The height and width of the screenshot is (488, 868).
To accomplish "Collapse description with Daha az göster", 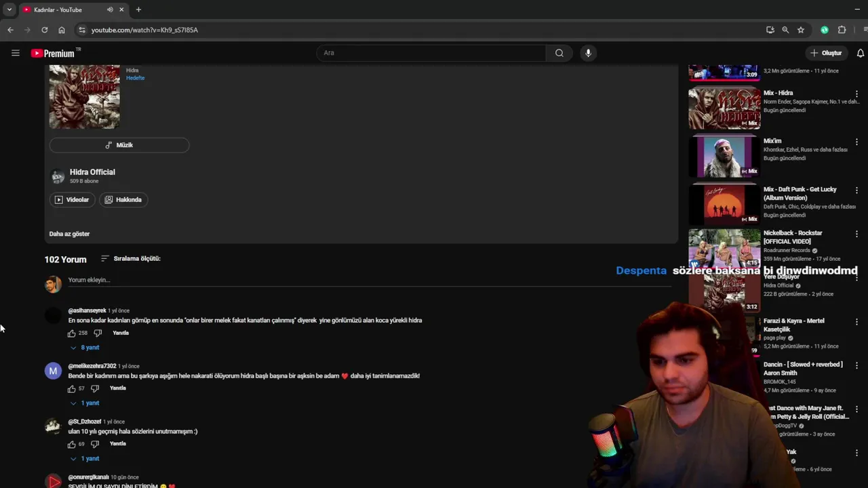I will (x=69, y=234).
